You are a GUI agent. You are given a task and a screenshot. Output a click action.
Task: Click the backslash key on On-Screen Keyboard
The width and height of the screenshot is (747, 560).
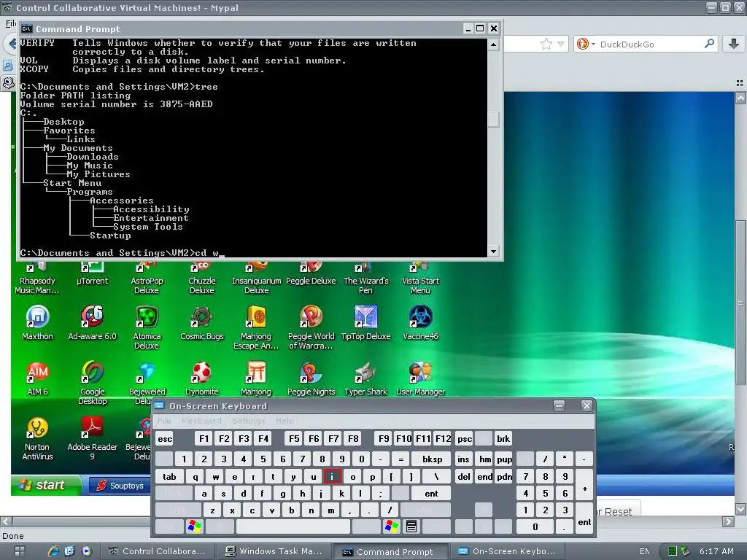point(436,477)
